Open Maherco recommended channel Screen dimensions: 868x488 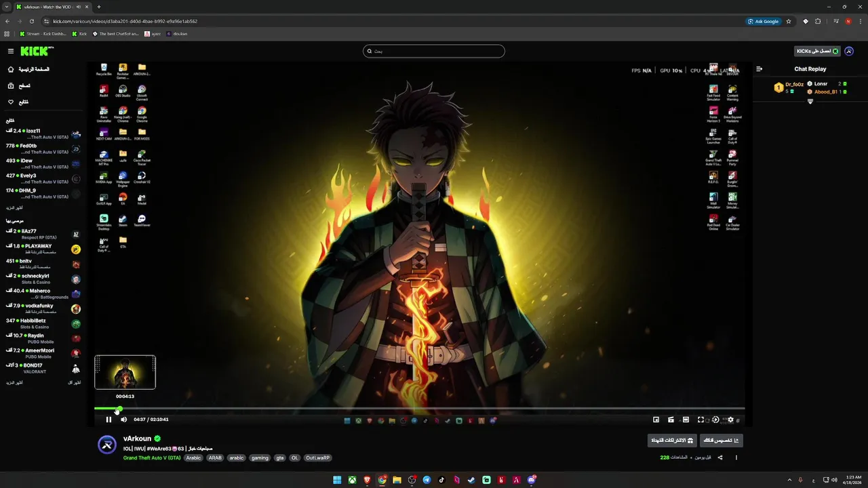(x=43, y=293)
